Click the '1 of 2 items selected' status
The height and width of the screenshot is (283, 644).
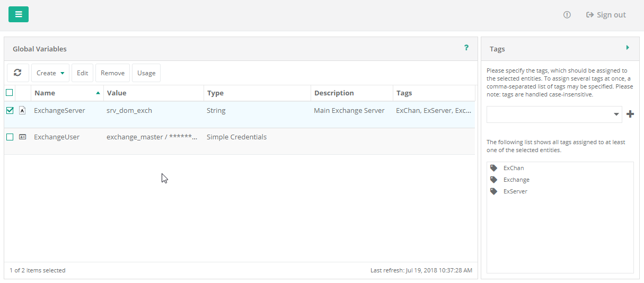point(38,270)
